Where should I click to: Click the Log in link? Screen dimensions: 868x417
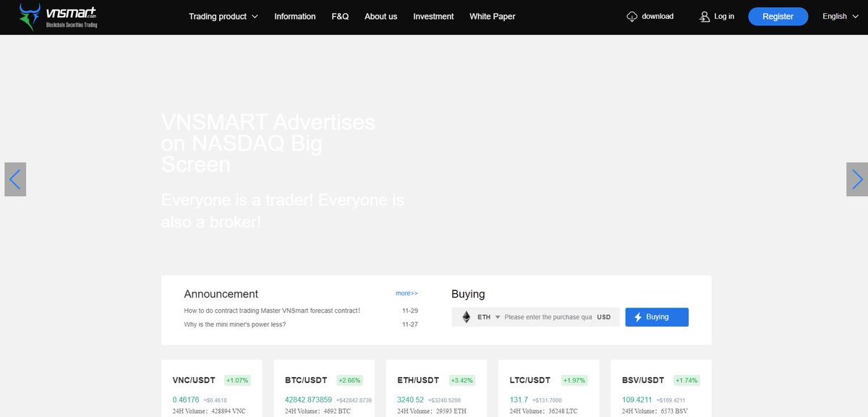click(x=724, y=17)
